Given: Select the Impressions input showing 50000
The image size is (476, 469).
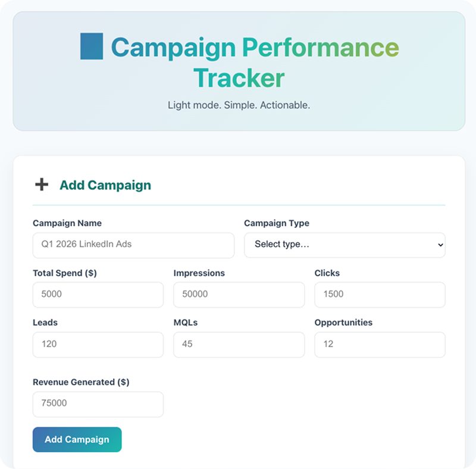Looking at the screenshot, I should [x=239, y=295].
